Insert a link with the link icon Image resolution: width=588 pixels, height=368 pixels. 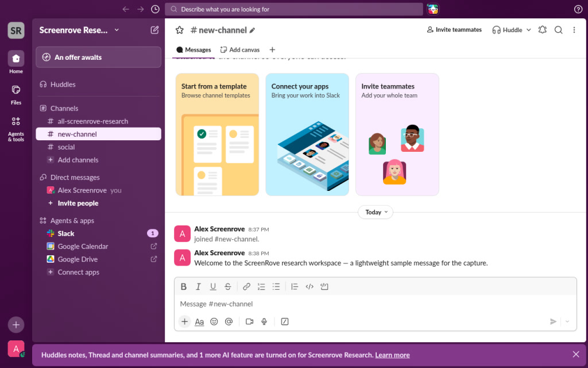click(246, 286)
